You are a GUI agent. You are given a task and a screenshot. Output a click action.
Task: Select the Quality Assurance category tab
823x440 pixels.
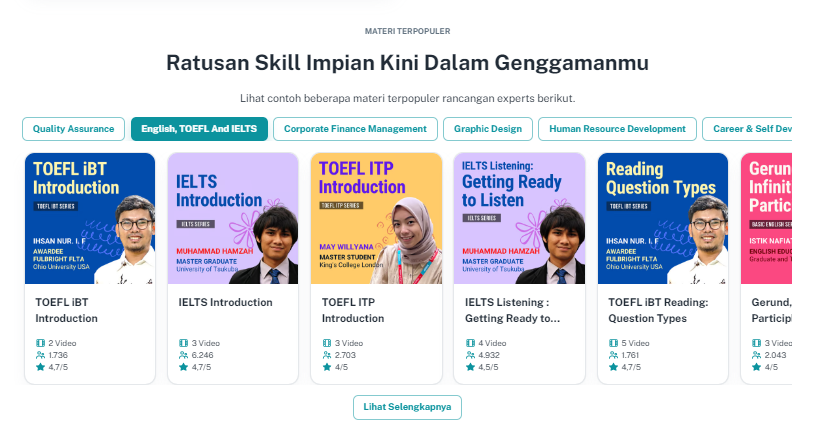pyautogui.click(x=73, y=129)
